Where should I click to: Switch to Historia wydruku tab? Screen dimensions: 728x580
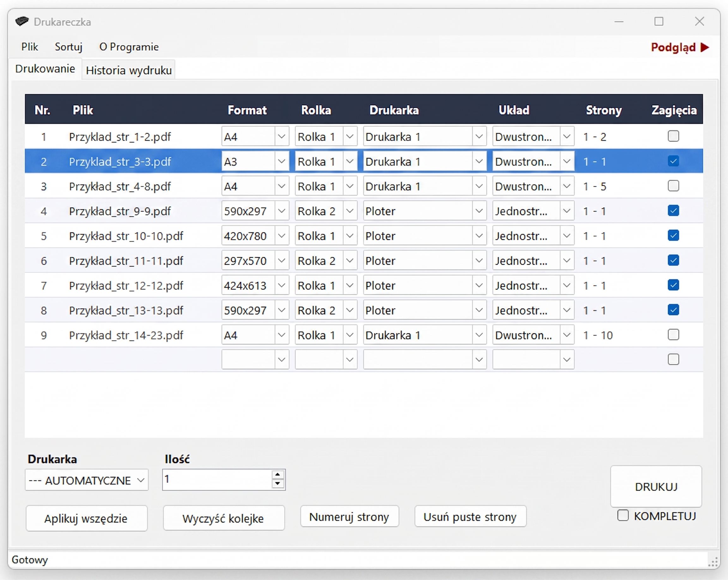pyautogui.click(x=129, y=70)
